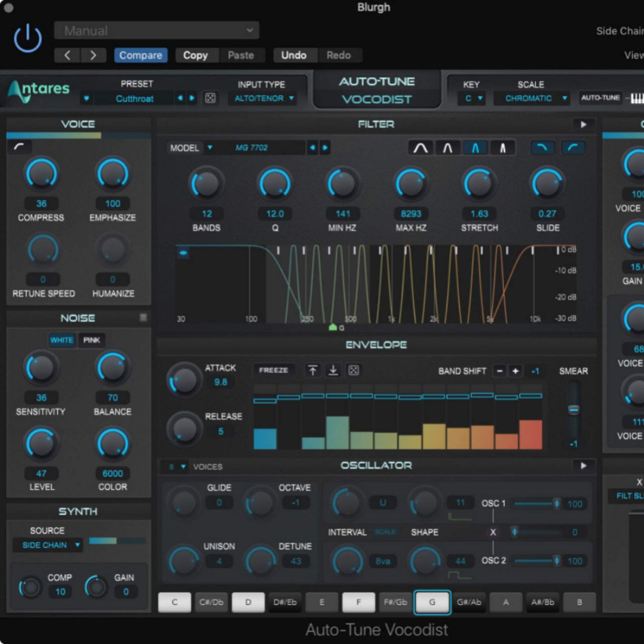The height and width of the screenshot is (644, 644).
Task: Decrease band shift with minus button
Action: point(500,371)
